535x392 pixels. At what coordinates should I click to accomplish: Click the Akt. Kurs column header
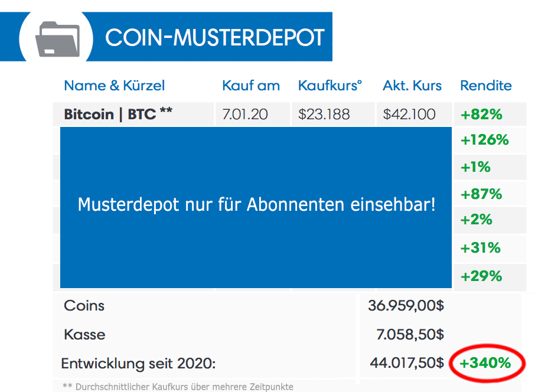(x=412, y=85)
